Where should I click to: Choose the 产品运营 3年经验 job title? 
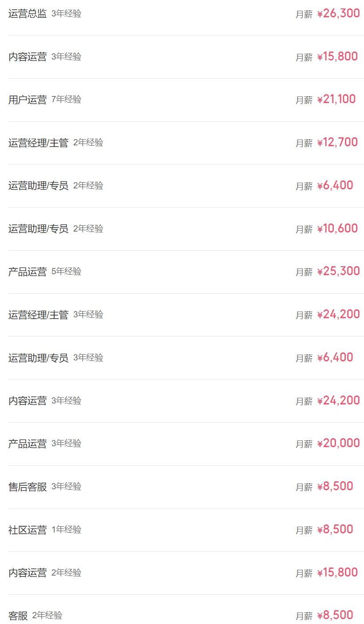28,444
